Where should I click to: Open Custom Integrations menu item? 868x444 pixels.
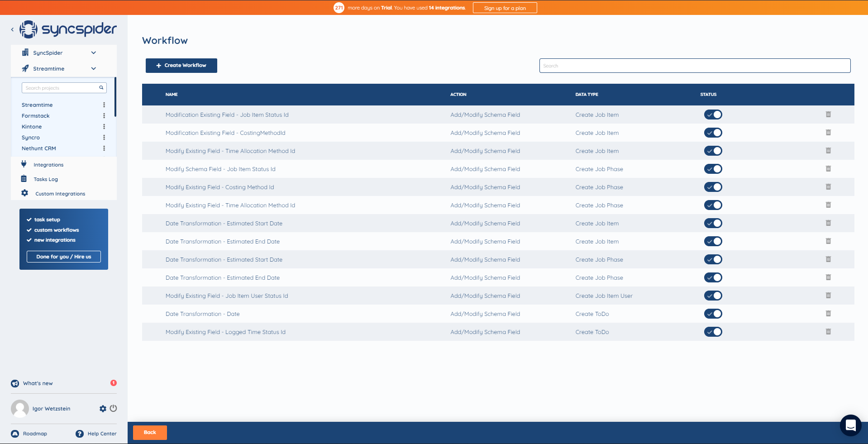(60, 194)
